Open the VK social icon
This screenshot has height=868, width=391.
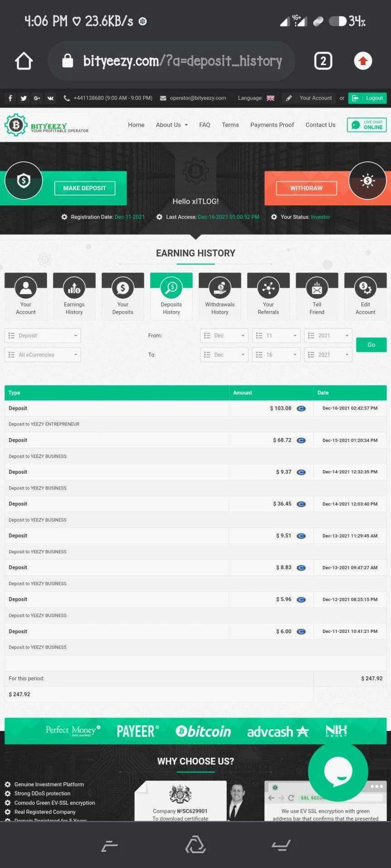tap(50, 98)
